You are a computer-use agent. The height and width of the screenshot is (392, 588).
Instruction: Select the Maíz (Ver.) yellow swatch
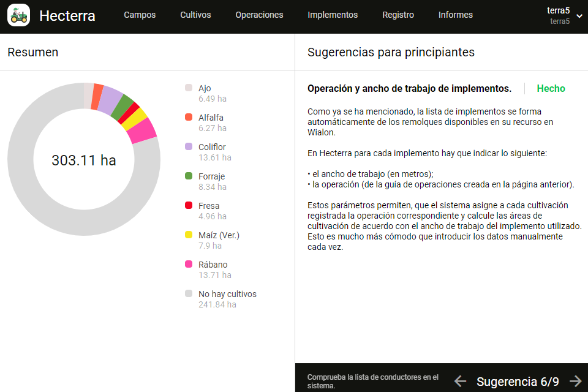point(189,235)
